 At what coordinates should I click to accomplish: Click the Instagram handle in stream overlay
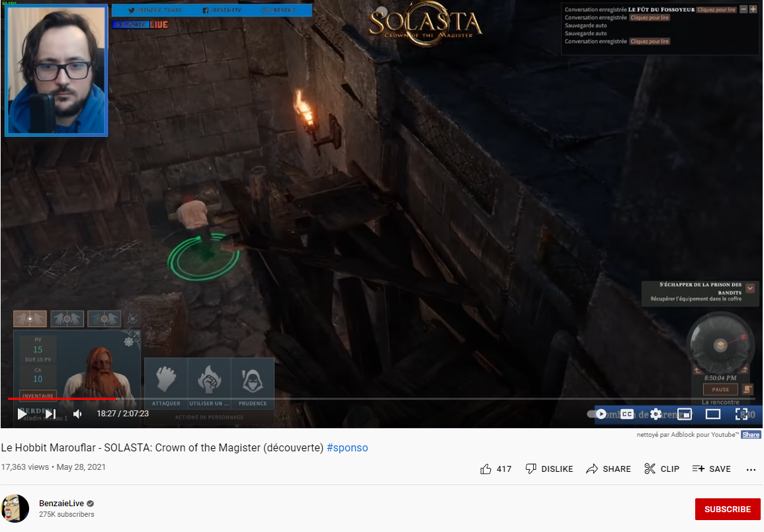(x=278, y=10)
